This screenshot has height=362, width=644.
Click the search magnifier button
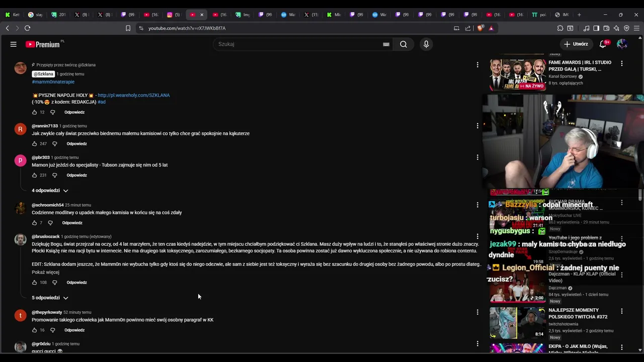[x=404, y=44]
